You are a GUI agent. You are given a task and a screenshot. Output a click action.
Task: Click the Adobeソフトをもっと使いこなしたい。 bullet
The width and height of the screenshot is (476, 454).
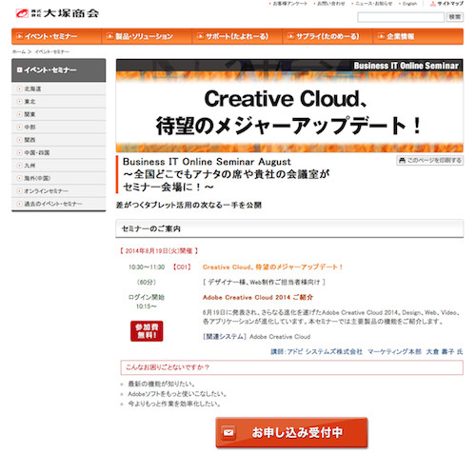click(177, 394)
